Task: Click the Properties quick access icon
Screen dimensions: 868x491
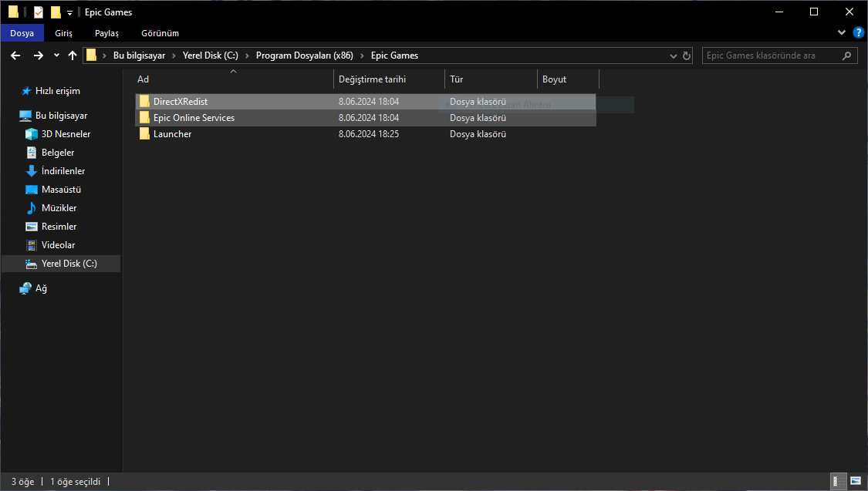Action: (x=39, y=12)
